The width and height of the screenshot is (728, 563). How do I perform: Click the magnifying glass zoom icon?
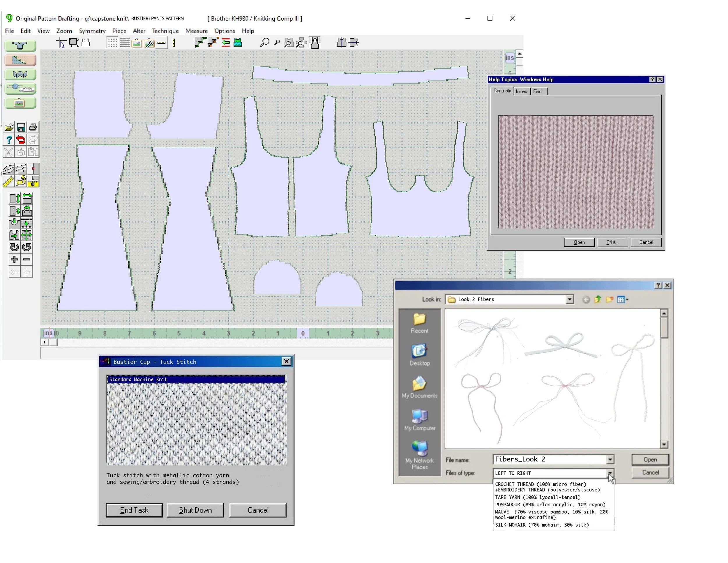[264, 43]
